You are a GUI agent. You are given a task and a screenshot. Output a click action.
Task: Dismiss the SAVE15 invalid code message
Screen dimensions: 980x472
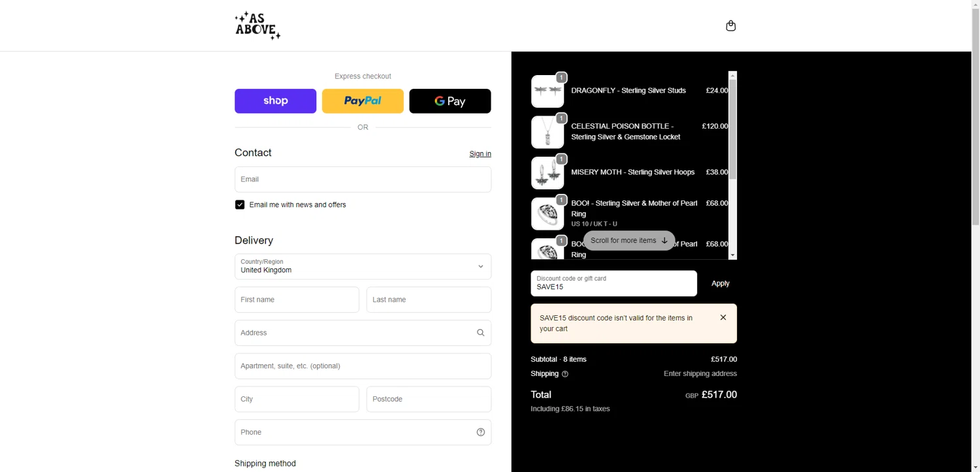click(x=723, y=318)
